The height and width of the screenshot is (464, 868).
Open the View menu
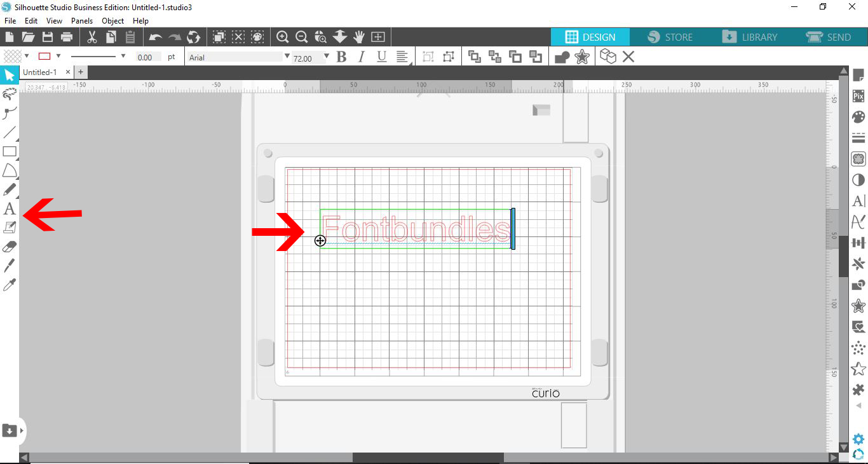[x=54, y=21]
